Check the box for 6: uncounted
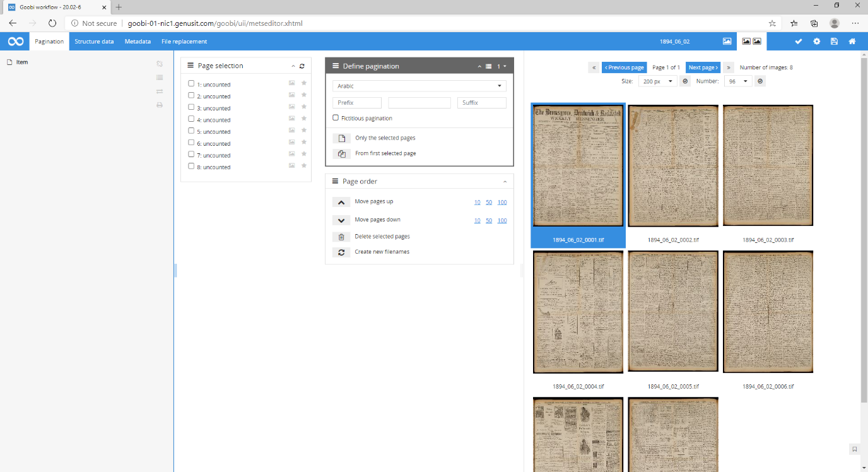Image resolution: width=868 pixels, height=472 pixels. point(191,143)
